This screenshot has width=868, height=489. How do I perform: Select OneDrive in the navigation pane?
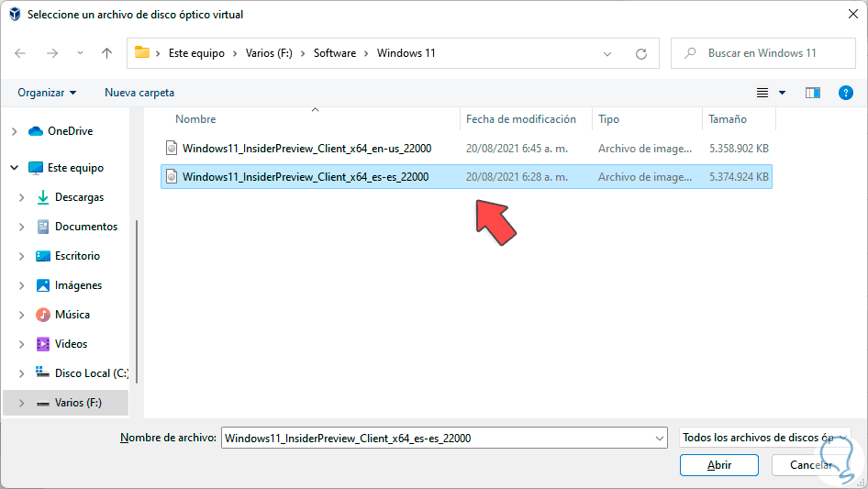coord(71,131)
